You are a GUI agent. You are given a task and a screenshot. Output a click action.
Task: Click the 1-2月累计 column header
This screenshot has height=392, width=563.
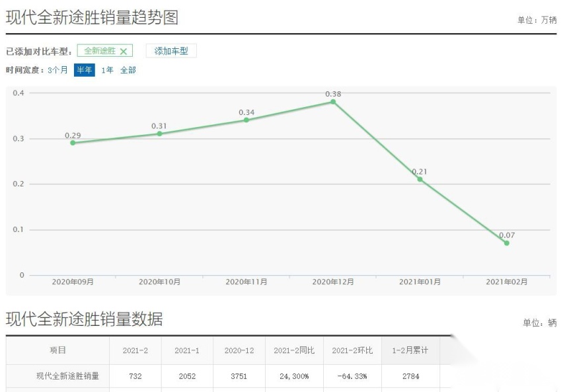pos(410,350)
